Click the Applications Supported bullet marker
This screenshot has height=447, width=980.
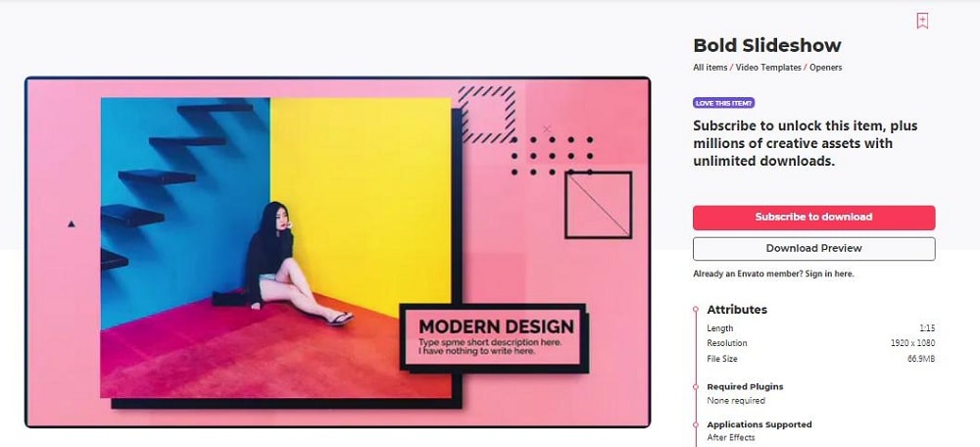coord(696,424)
